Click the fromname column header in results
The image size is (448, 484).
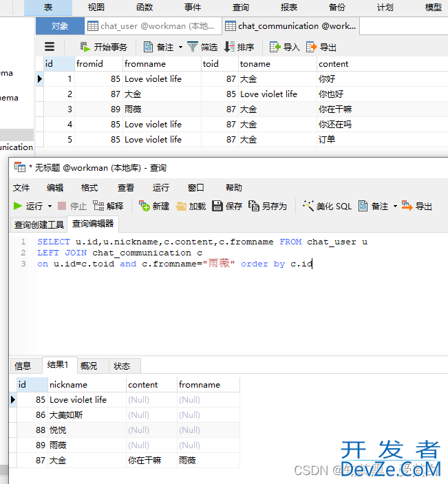209,385
